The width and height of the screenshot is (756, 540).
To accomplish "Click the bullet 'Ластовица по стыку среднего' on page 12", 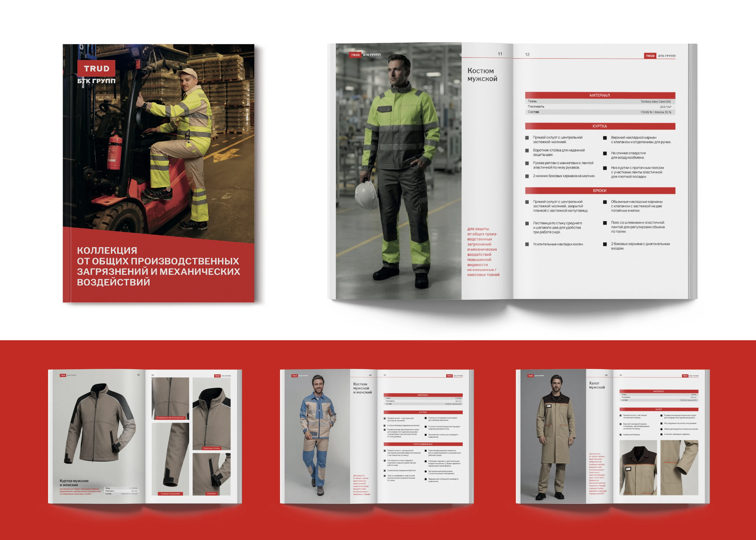I will point(558,227).
